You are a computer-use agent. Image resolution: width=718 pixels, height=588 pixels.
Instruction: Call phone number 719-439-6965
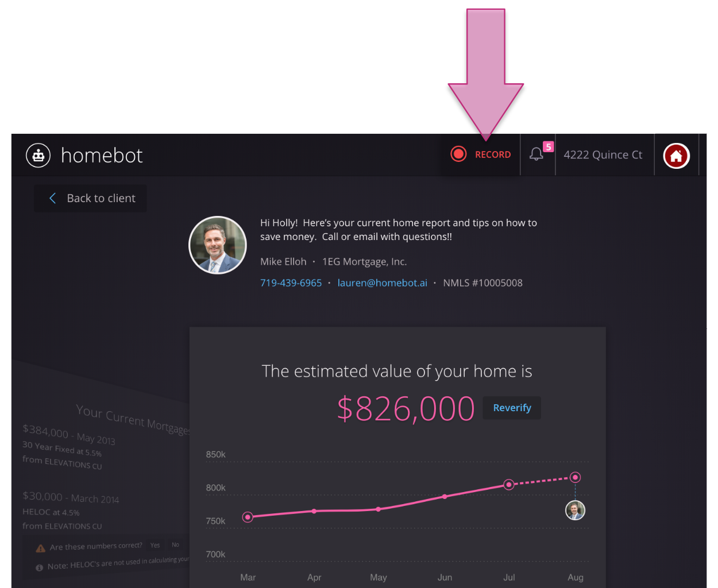click(x=291, y=283)
